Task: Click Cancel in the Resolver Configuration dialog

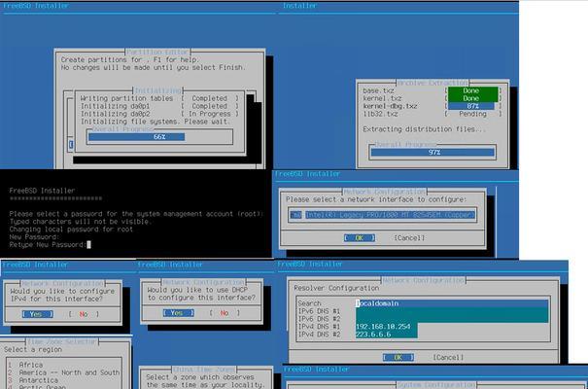Action: [x=448, y=358]
